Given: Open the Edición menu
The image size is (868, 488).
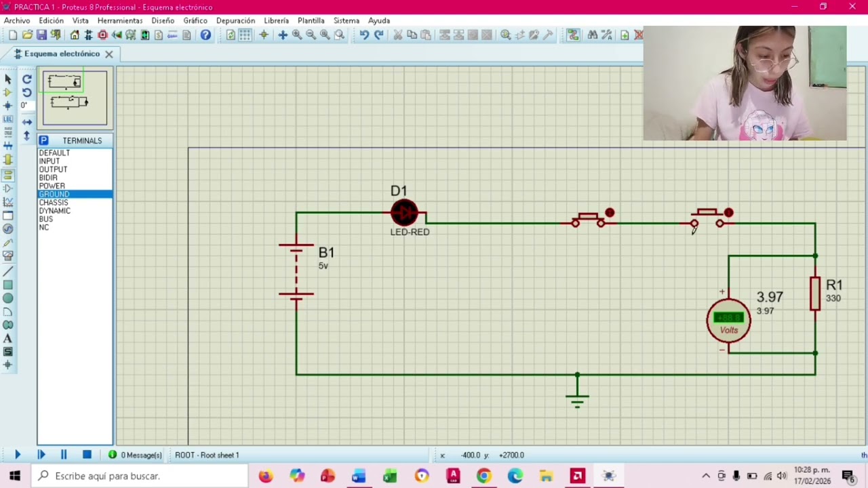Looking at the screenshot, I should click(x=52, y=20).
